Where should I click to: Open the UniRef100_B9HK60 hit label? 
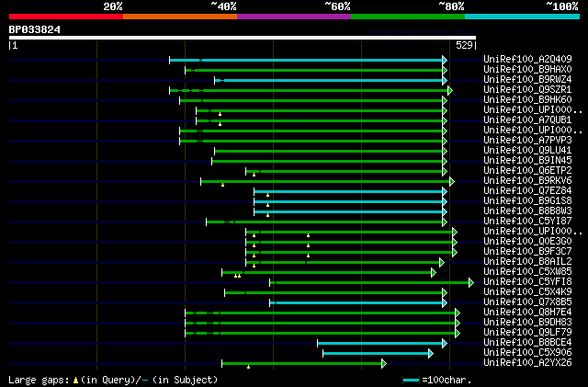(527, 100)
